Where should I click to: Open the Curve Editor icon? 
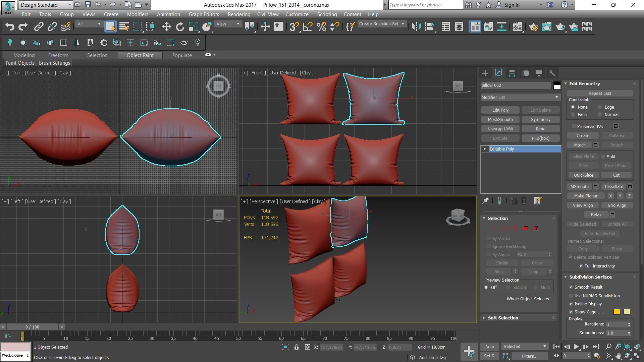click(488, 27)
